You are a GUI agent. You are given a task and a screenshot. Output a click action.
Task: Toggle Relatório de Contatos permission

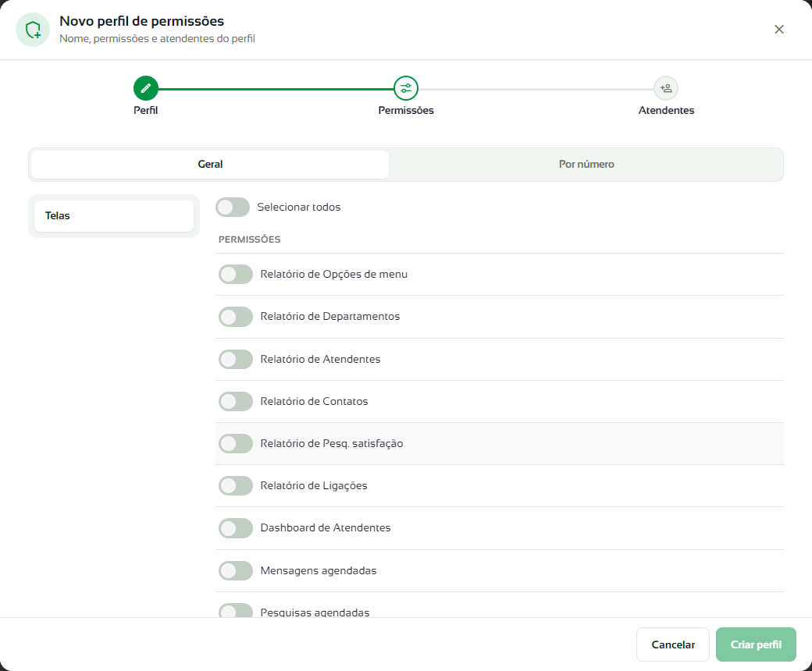click(236, 402)
